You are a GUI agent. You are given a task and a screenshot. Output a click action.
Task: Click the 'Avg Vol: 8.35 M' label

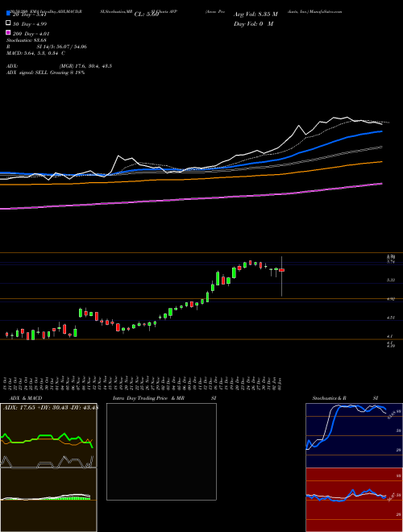[256, 15]
